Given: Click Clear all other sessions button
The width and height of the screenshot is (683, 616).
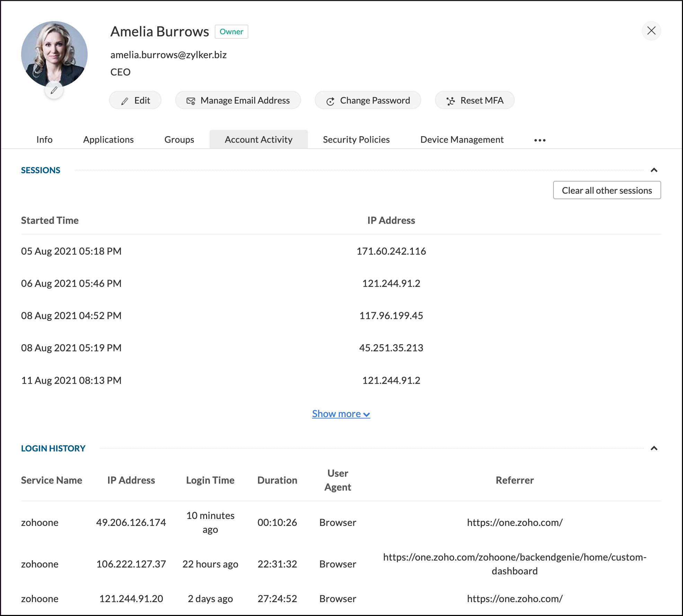Looking at the screenshot, I should coord(607,190).
